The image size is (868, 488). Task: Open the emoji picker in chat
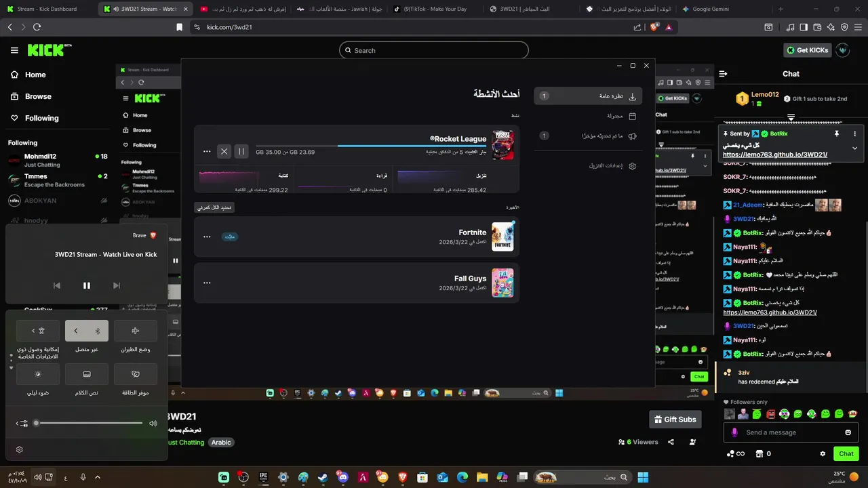point(848,432)
